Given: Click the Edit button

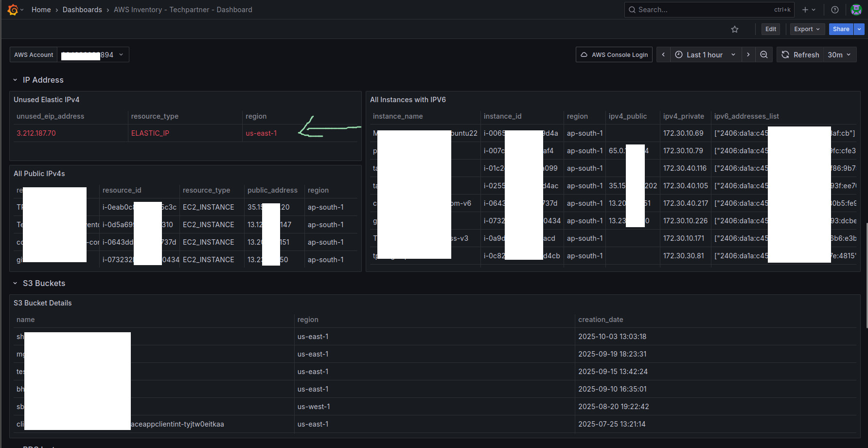Looking at the screenshot, I should point(771,29).
